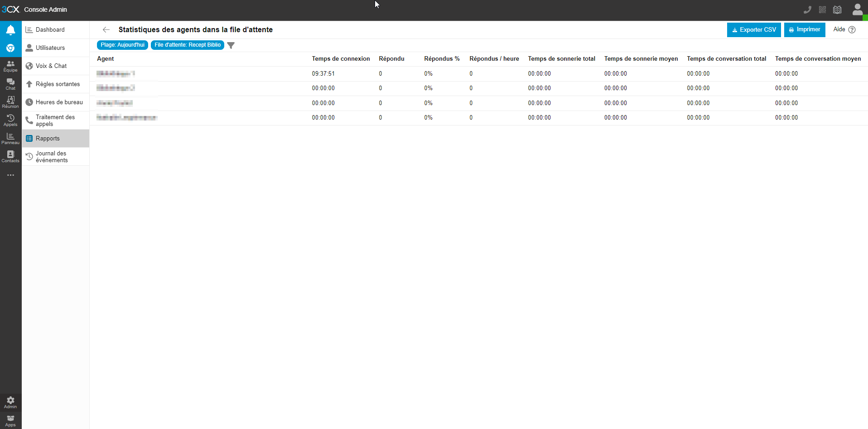The image size is (868, 429).
Task: Show more options via three dots
Action: point(10,175)
